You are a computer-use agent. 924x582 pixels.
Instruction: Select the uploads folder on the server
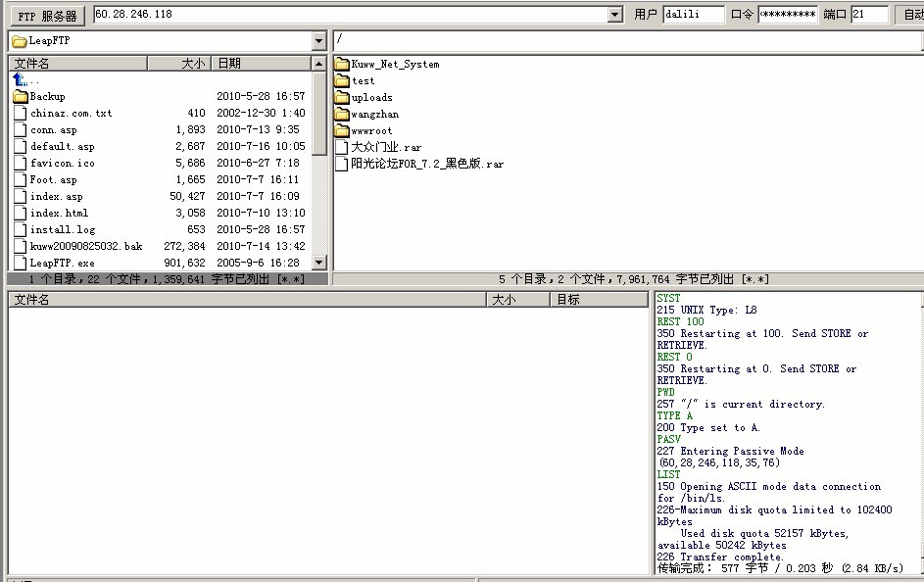coord(370,97)
